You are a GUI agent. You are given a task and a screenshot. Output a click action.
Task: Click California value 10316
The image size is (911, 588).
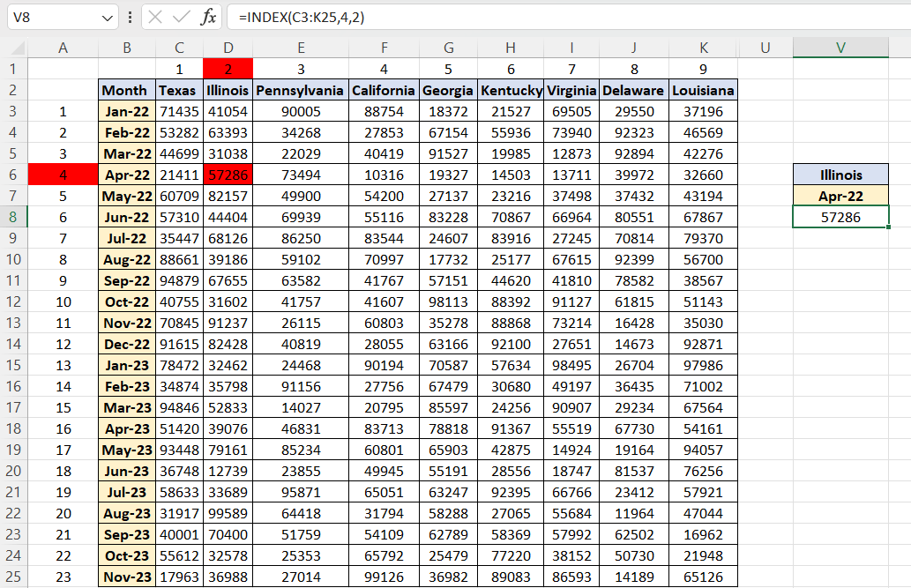click(x=384, y=175)
